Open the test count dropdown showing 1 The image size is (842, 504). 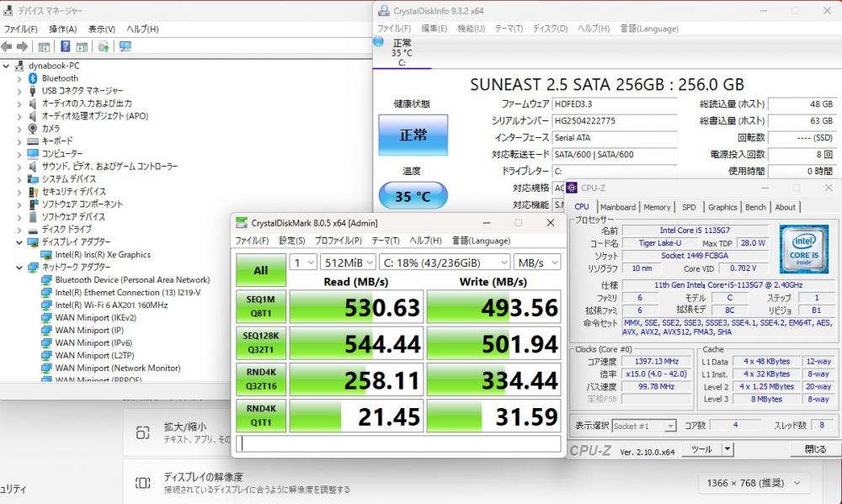pos(303,263)
